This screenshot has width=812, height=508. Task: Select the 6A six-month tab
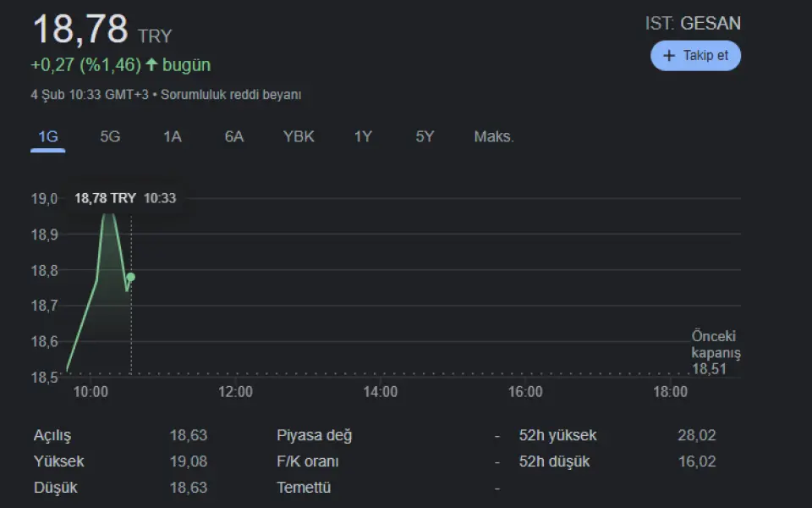[x=234, y=137]
